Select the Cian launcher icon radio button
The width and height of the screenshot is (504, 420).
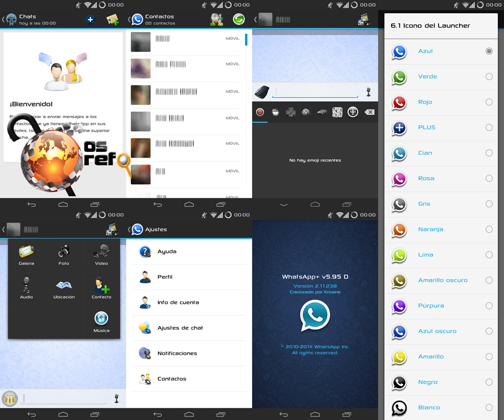[x=489, y=153]
